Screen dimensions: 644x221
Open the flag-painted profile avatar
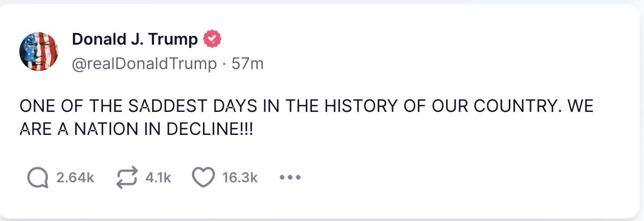(39, 52)
